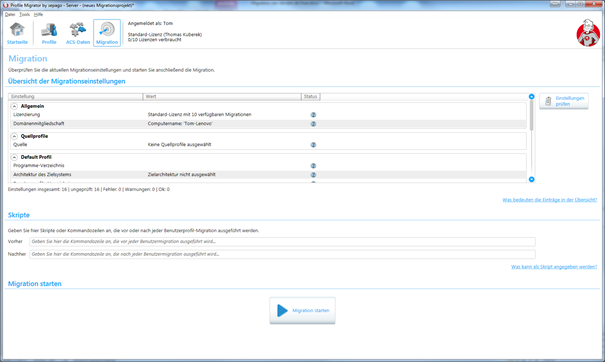Click the sepago mascot logo
605x362 pixels.
(588, 33)
